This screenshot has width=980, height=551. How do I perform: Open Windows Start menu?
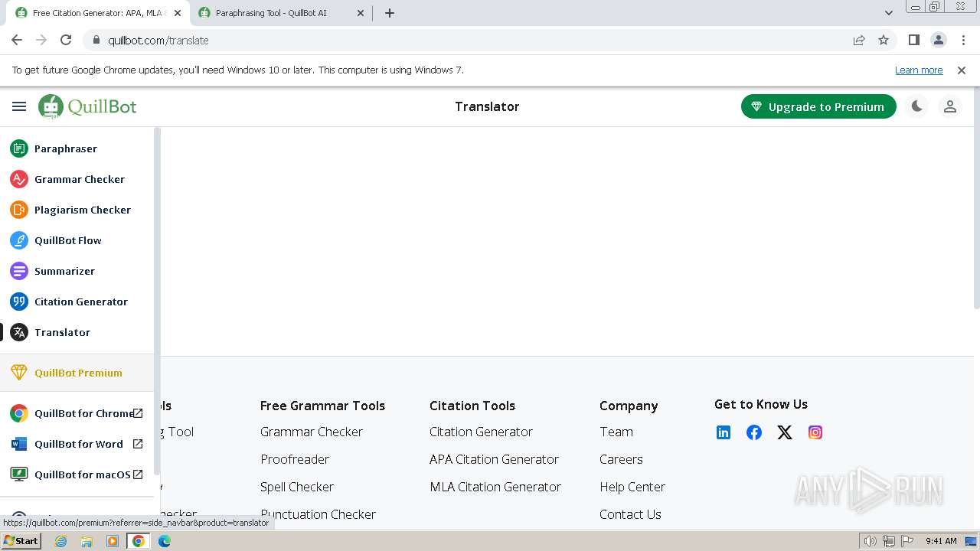coord(21,541)
